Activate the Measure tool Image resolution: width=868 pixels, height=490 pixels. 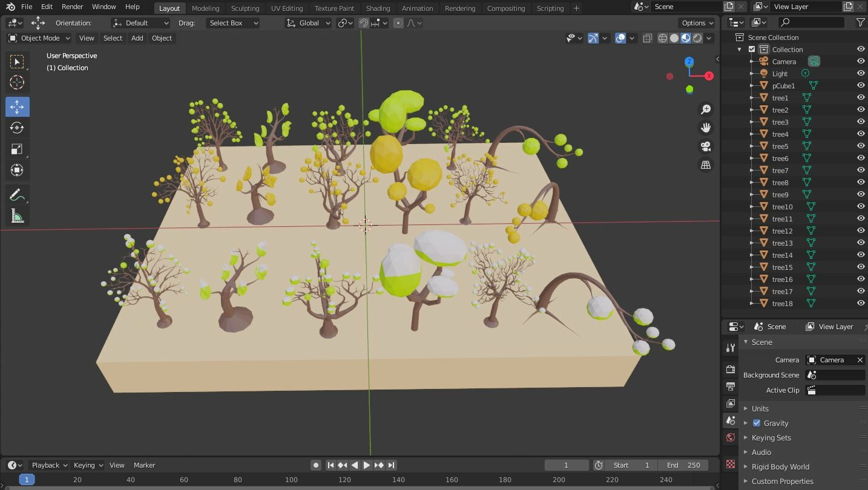(x=18, y=215)
